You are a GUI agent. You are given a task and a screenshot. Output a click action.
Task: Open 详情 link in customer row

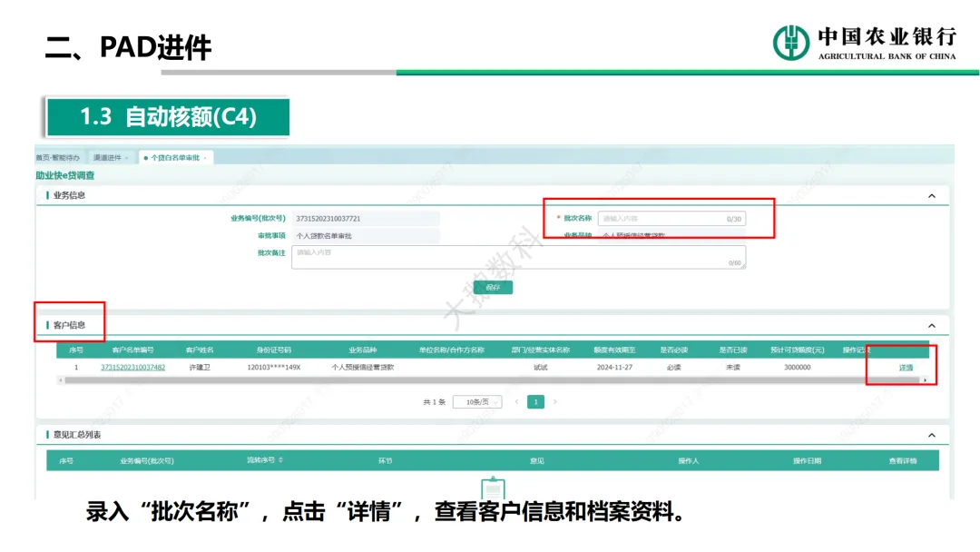pyautogui.click(x=906, y=368)
